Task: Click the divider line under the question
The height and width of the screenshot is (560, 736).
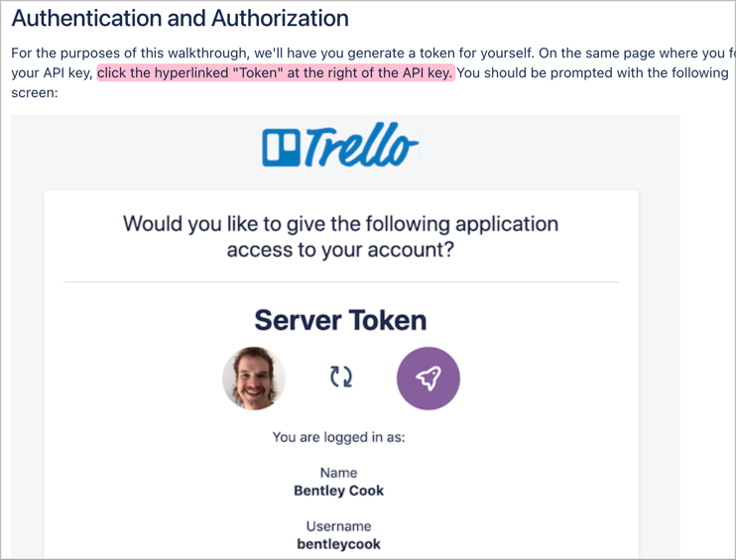Action: coord(341,282)
